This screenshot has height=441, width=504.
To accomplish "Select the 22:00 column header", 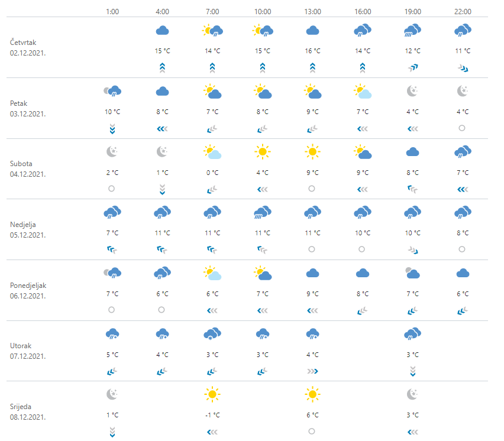I will click(x=463, y=11).
